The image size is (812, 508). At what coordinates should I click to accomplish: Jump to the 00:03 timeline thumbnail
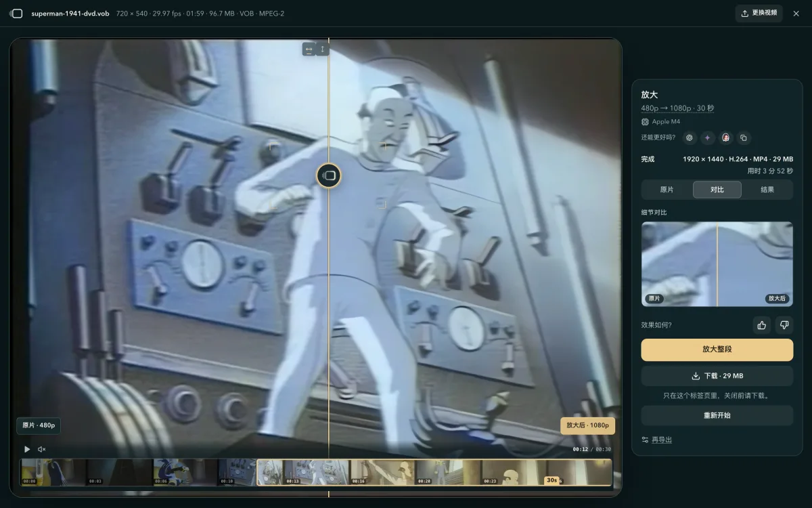tap(120, 472)
